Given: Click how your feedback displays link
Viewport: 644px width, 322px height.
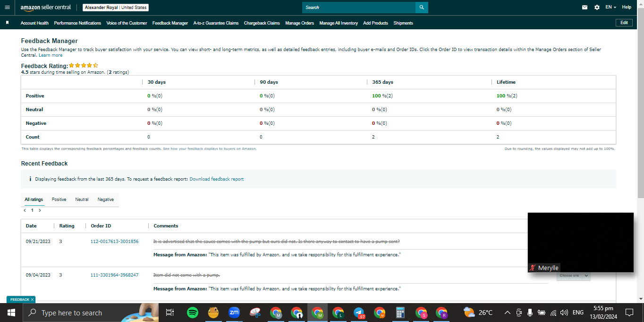Looking at the screenshot, I should tap(210, 148).
